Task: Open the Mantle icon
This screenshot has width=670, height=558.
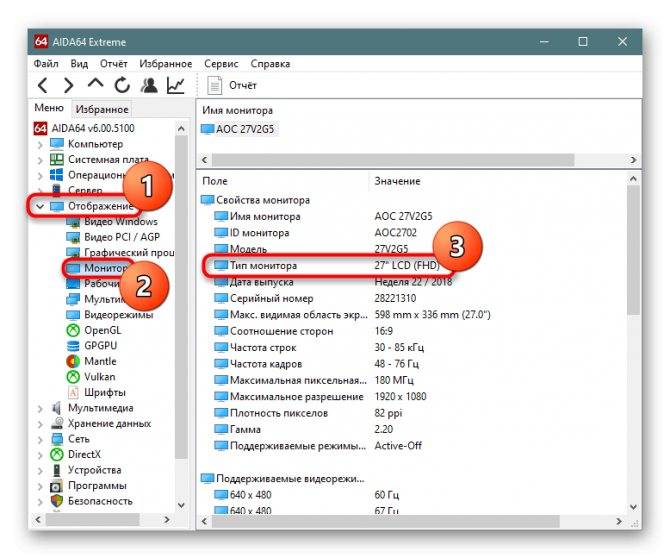Action: click(x=73, y=361)
